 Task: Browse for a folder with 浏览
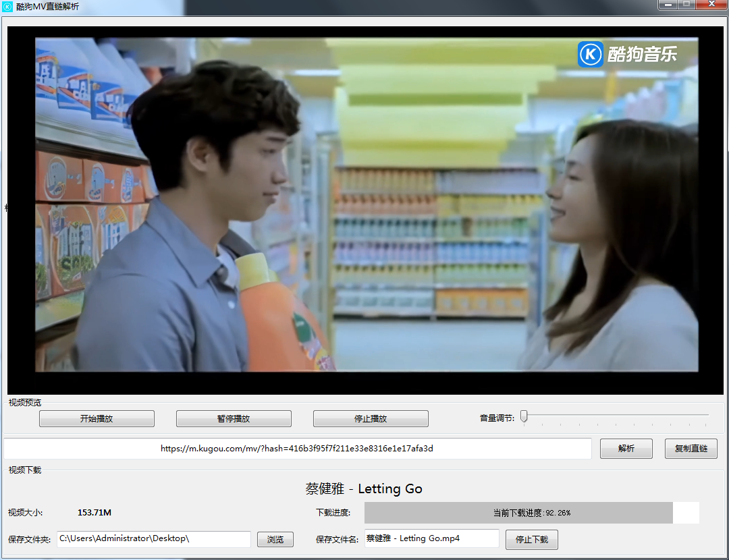point(275,540)
